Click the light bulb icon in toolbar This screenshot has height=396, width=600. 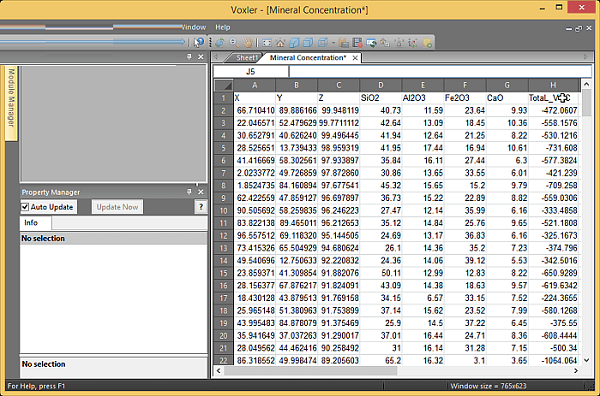(427, 43)
